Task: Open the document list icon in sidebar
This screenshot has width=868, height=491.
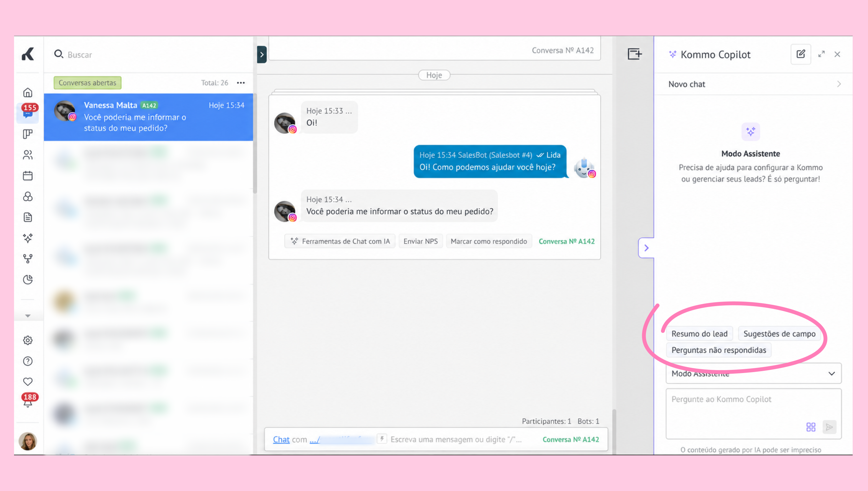Action: pos(28,217)
